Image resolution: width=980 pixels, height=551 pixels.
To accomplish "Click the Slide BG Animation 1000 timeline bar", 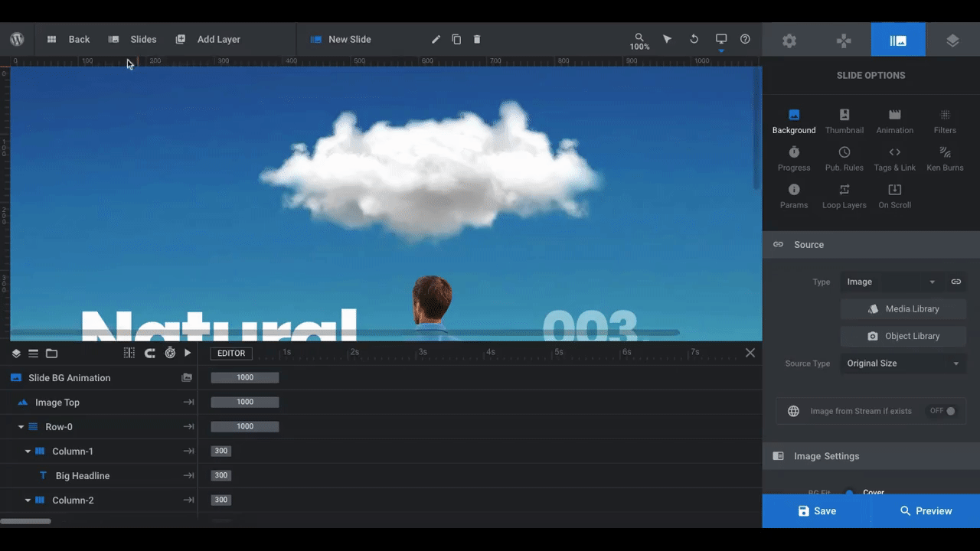I will [x=245, y=378].
